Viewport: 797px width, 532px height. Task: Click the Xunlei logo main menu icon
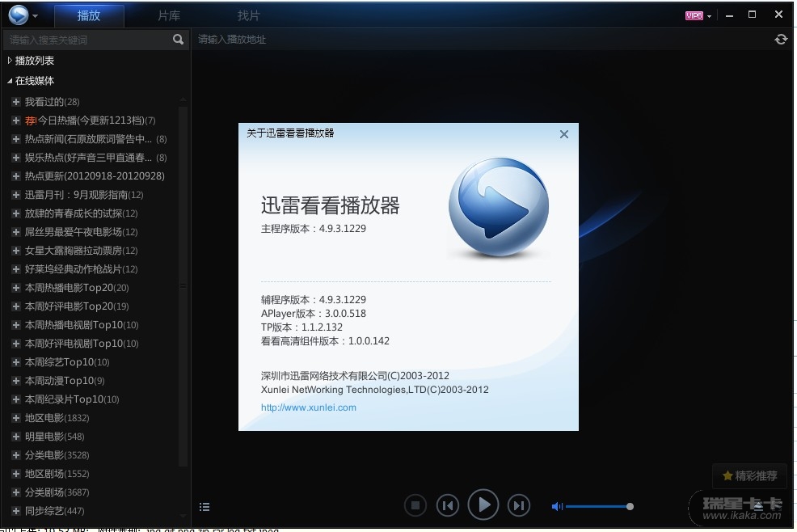[x=18, y=15]
